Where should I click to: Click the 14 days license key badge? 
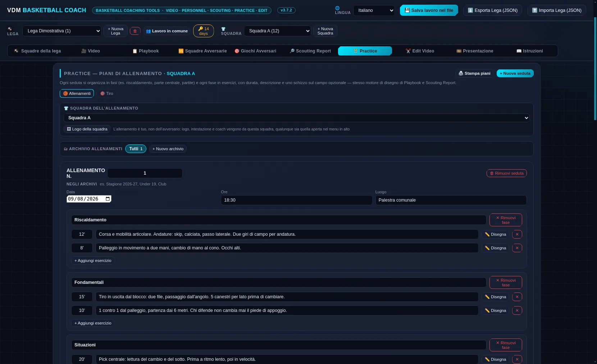click(204, 31)
